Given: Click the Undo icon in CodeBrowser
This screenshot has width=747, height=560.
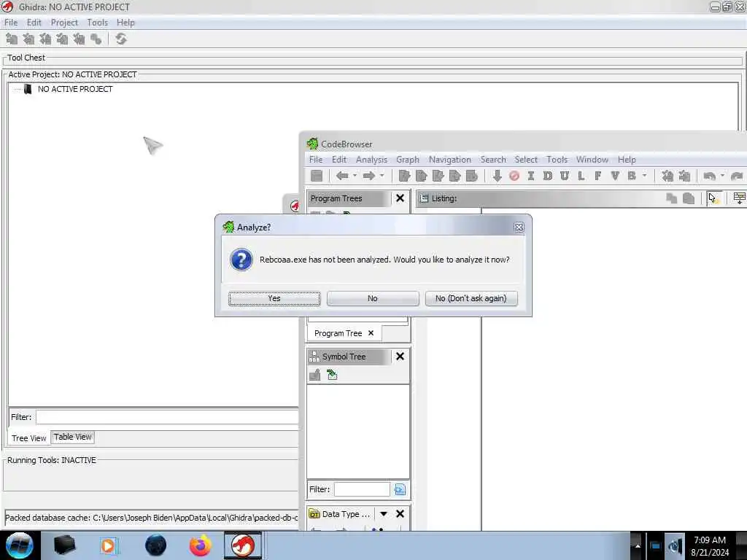Looking at the screenshot, I should 709,176.
